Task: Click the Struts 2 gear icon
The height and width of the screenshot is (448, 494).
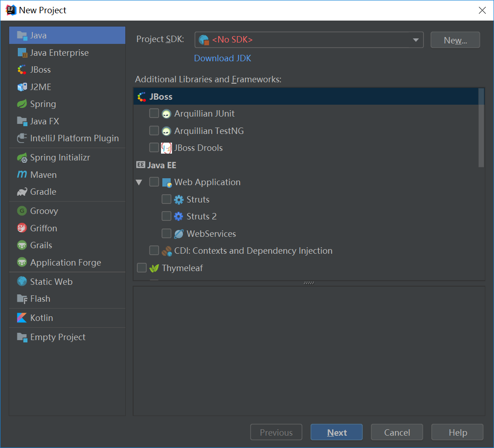Action: tap(179, 217)
